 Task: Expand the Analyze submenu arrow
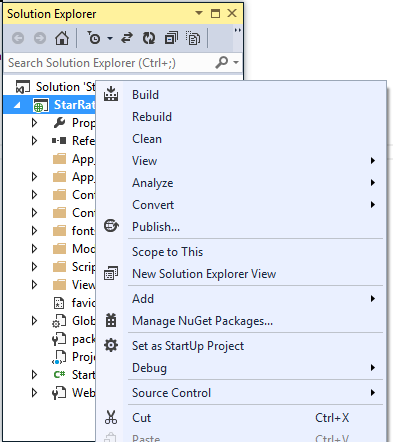(x=373, y=183)
